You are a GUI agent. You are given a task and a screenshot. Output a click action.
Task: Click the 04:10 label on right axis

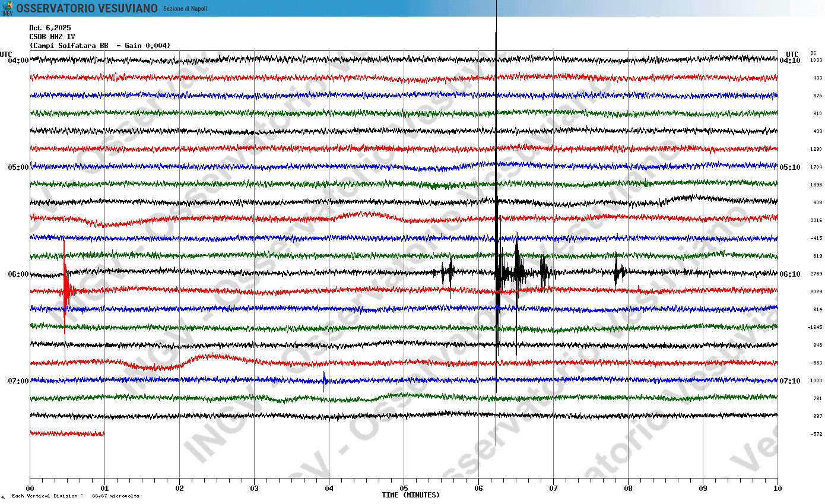790,61
